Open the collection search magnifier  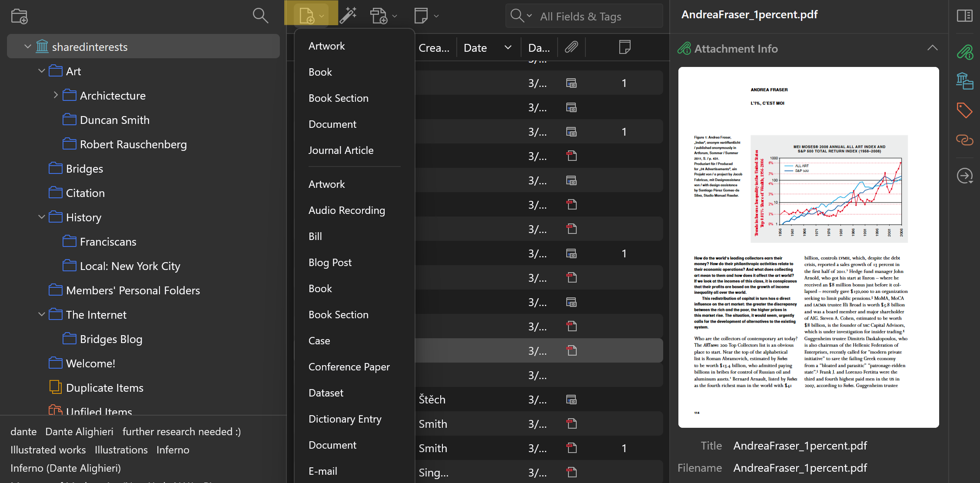click(x=260, y=16)
